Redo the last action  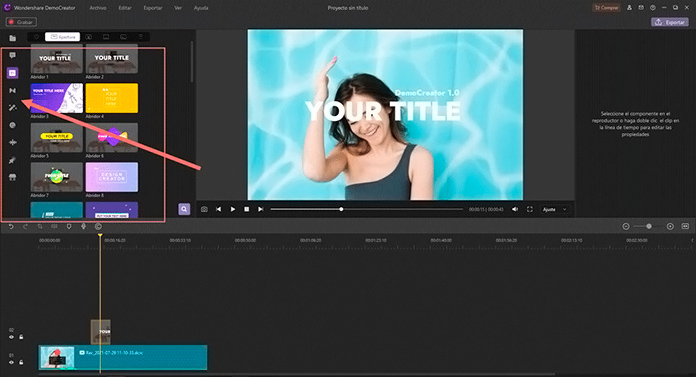pyautogui.click(x=25, y=226)
